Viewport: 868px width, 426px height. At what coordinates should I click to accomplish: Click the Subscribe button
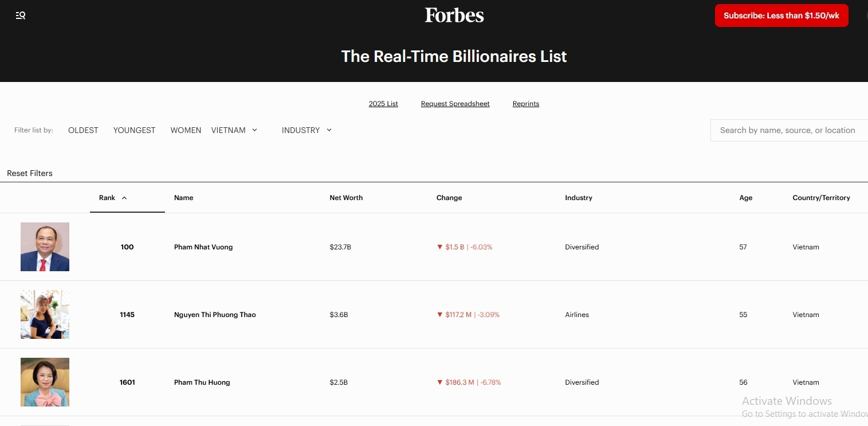pos(781,15)
